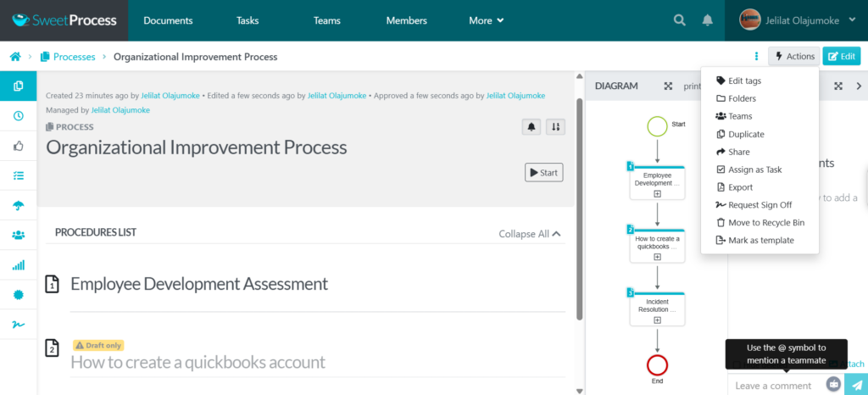Click the Incident Resolution node in diagram

(657, 309)
